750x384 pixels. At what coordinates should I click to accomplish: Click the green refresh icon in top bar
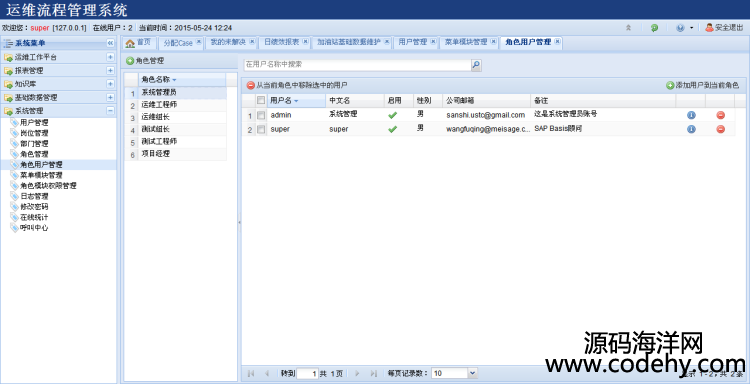tap(654, 28)
